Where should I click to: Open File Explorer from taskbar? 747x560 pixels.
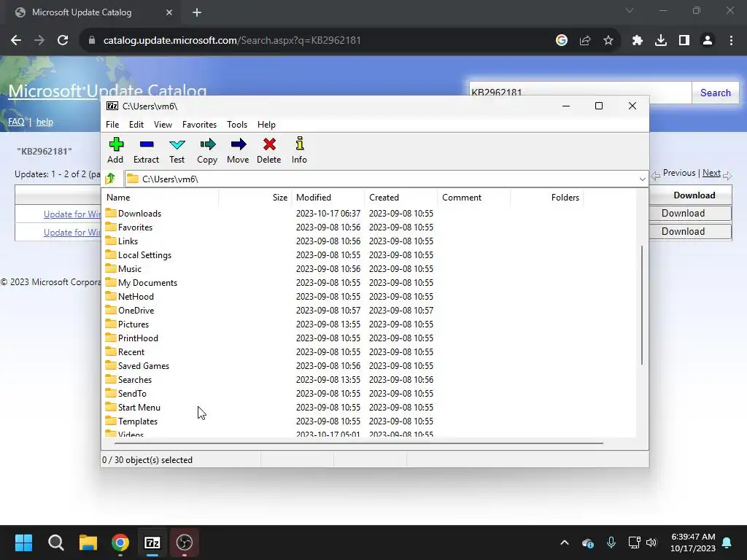pyautogui.click(x=88, y=542)
